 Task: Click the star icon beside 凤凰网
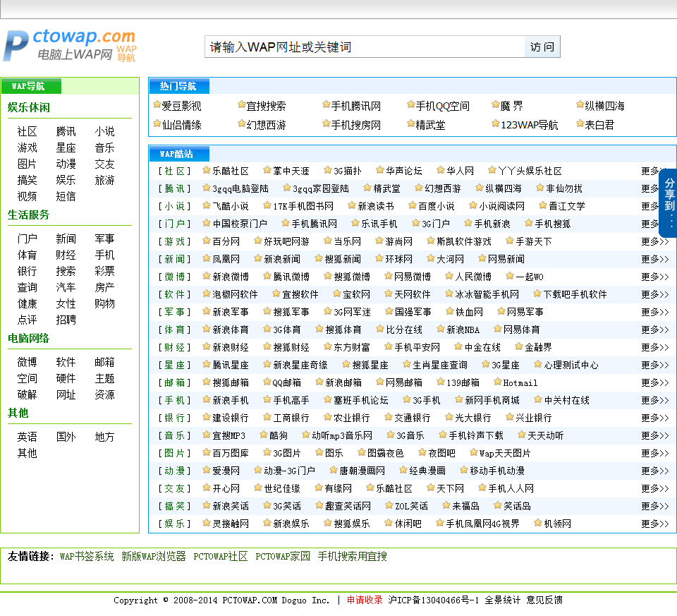[207, 259]
